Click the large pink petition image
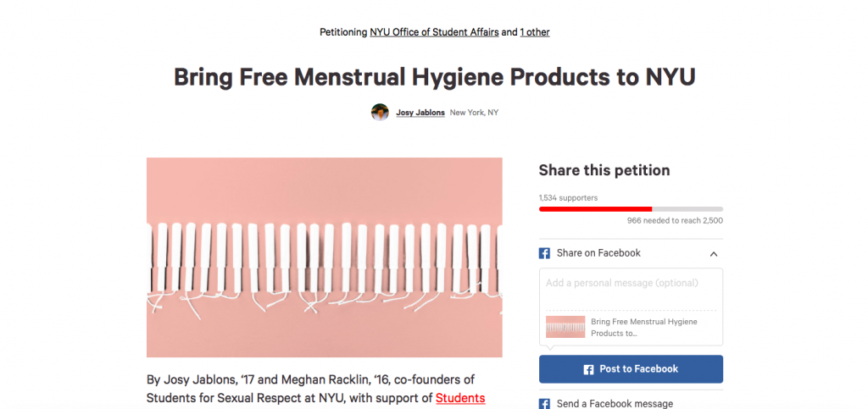 click(x=325, y=257)
